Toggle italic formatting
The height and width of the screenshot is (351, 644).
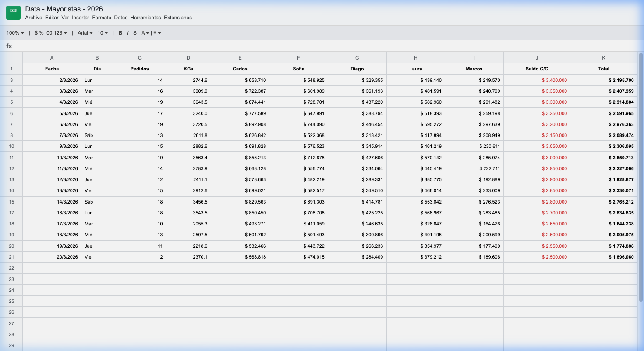[127, 32]
